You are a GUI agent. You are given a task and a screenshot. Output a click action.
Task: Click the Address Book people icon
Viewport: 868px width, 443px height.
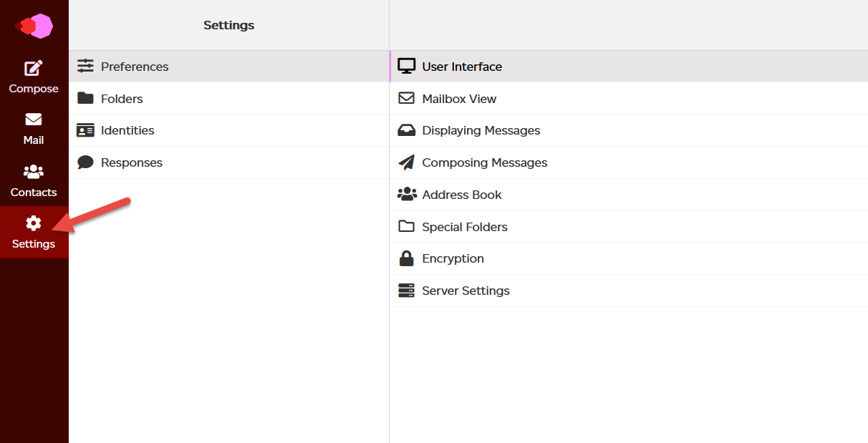(x=406, y=194)
